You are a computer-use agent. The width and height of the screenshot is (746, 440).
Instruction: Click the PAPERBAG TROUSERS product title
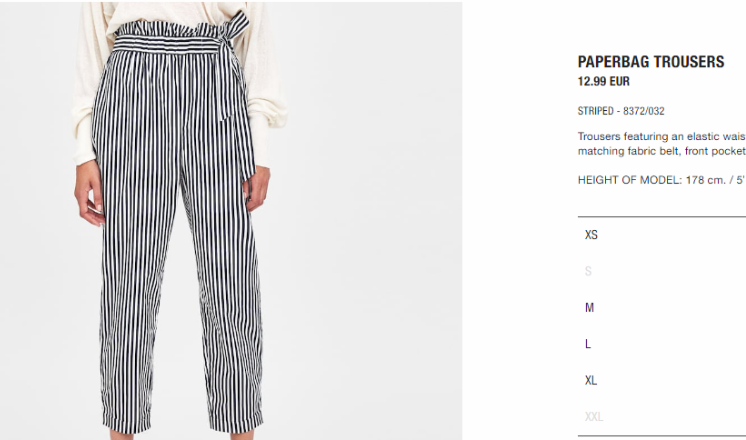click(651, 62)
